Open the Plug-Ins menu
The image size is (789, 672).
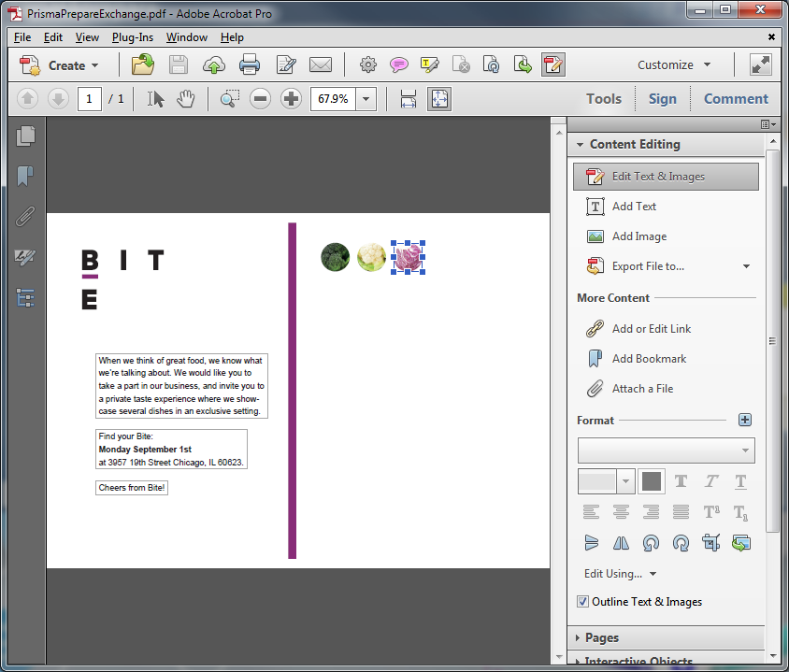[x=134, y=37]
